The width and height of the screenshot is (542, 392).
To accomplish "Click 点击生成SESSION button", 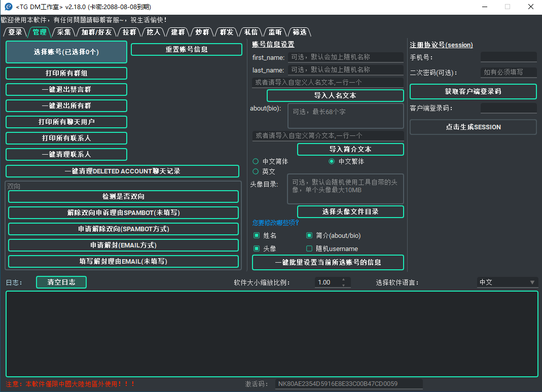I will [x=473, y=127].
